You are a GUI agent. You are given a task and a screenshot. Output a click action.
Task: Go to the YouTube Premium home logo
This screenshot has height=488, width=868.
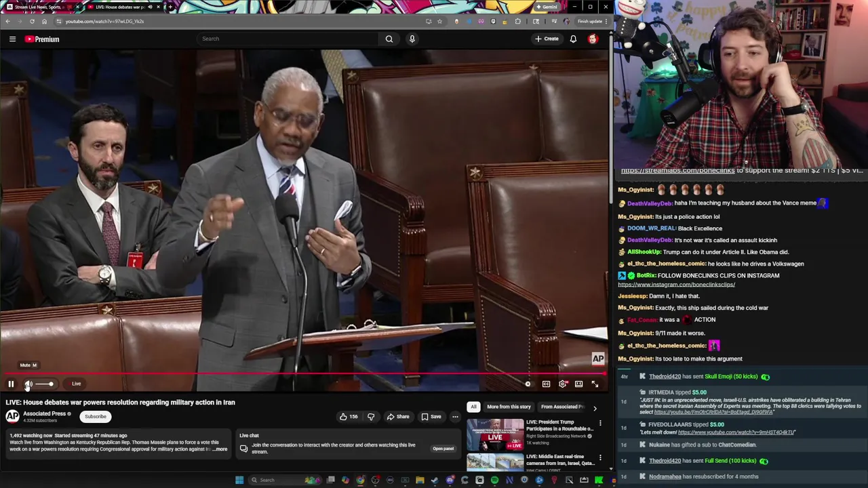(x=42, y=39)
